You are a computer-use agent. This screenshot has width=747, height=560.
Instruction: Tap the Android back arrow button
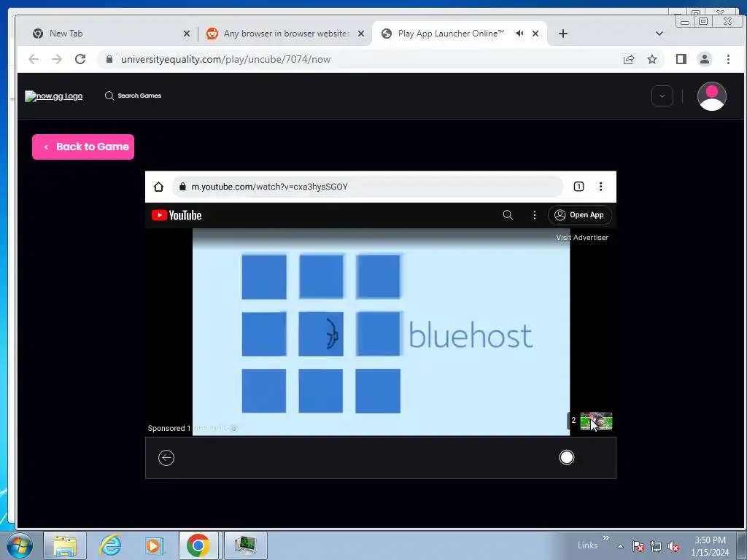tap(166, 458)
